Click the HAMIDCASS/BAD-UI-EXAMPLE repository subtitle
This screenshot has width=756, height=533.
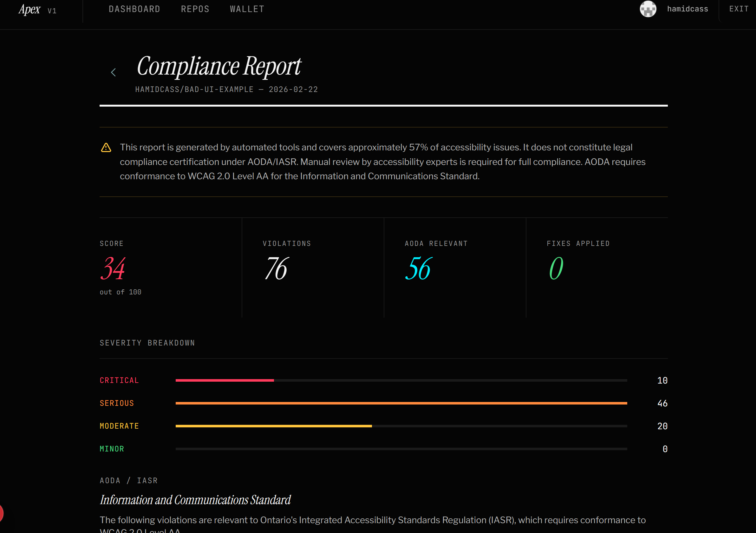(194, 89)
